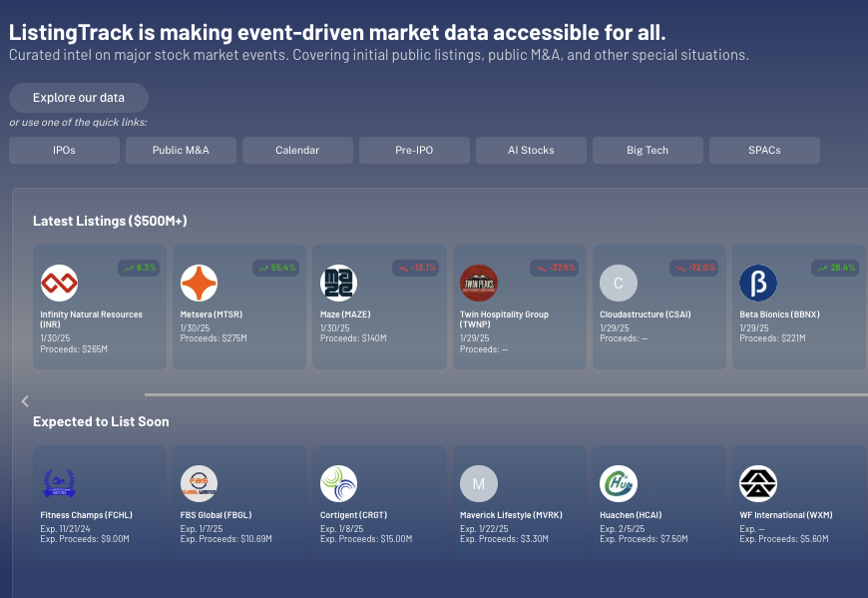The height and width of the screenshot is (598, 868).
Task: Open Metsera (MTSR) listing name
Action: point(212,314)
